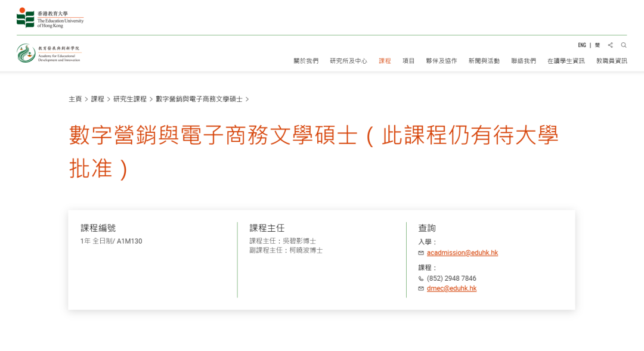Switch language to ENG
Image resolution: width=644 pixels, height=351 pixels.
(581, 45)
